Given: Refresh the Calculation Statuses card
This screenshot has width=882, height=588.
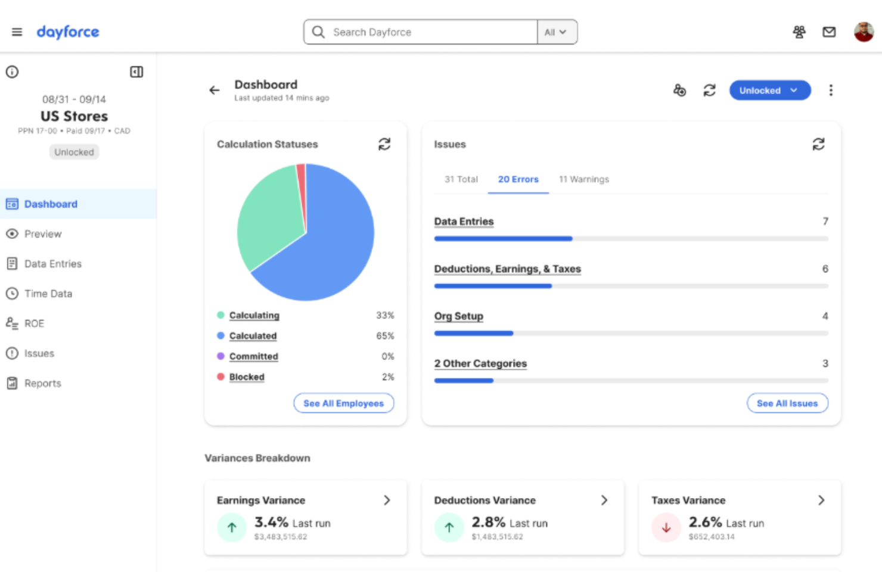Looking at the screenshot, I should pyautogui.click(x=384, y=144).
